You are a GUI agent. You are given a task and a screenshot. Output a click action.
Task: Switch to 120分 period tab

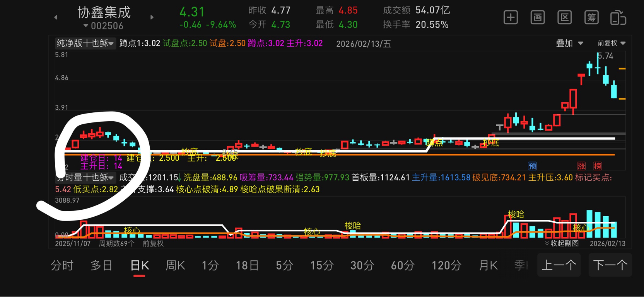click(446, 266)
